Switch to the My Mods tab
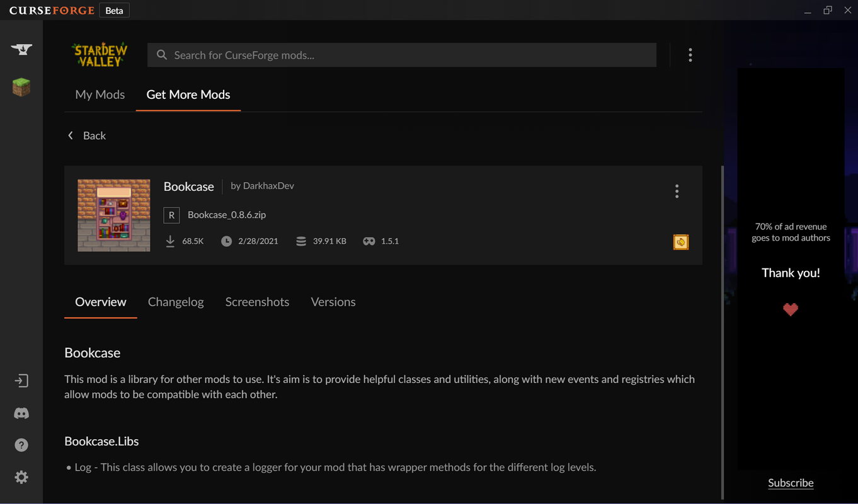 point(100,94)
